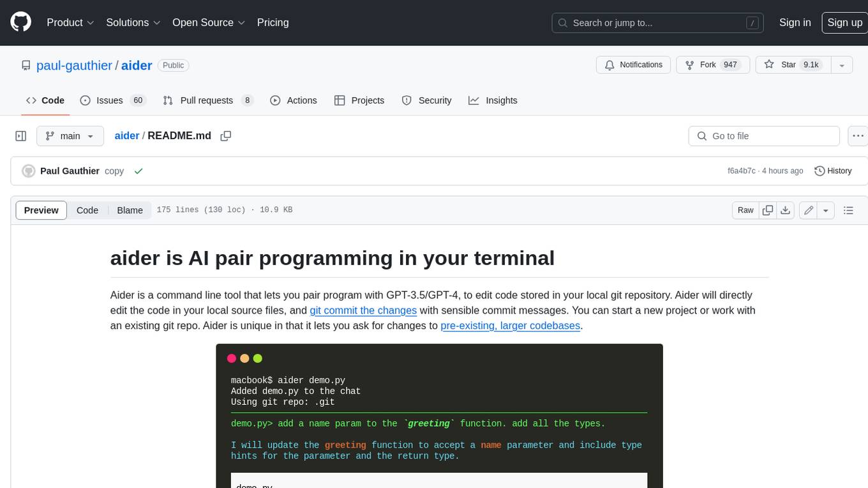Switch to the Security tab
The height and width of the screenshot is (488, 868).
point(426,100)
